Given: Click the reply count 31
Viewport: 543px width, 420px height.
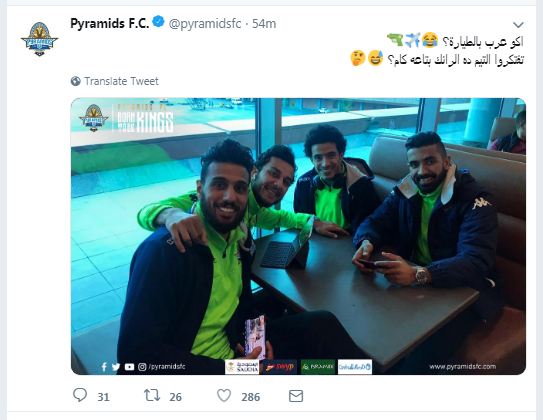Looking at the screenshot, I should (103, 397).
